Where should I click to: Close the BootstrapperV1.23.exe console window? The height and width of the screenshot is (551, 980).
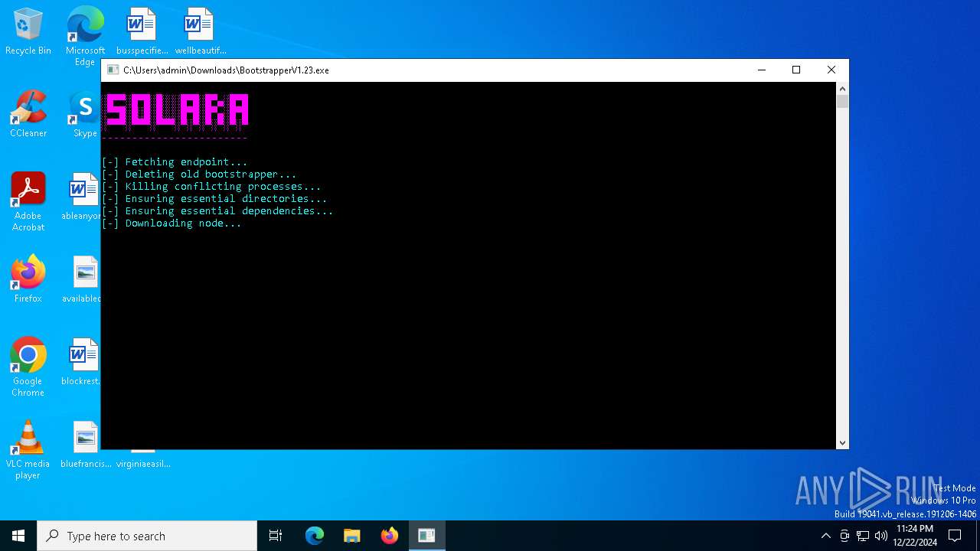point(831,70)
